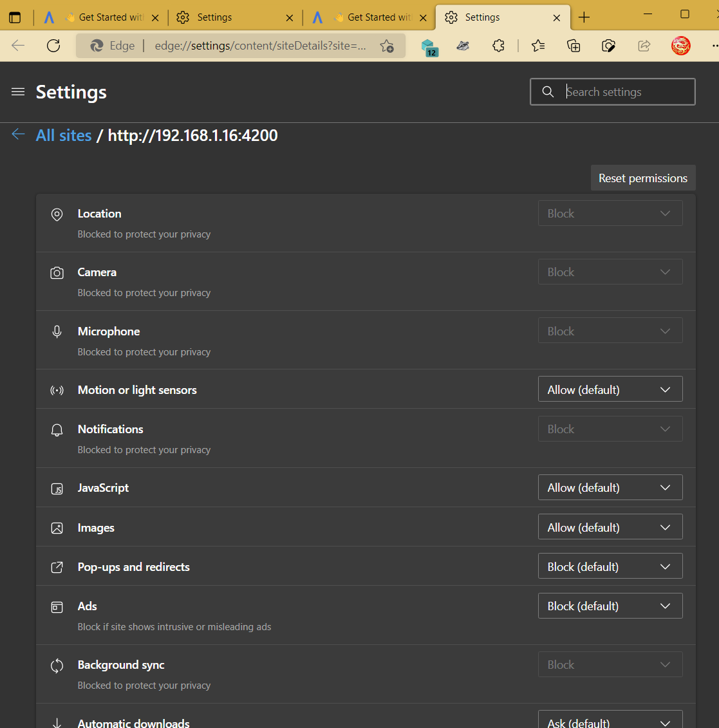Open the profile avatar menu
Screen dimensions: 719x728
[x=680, y=46]
